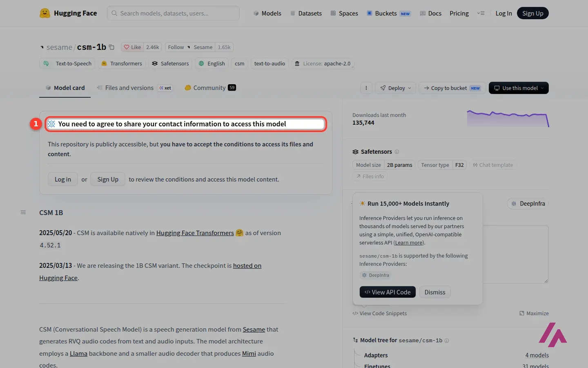Viewport: 588px width, 368px height.
Task: Click the Model tree info icon
Action: pyautogui.click(x=447, y=340)
